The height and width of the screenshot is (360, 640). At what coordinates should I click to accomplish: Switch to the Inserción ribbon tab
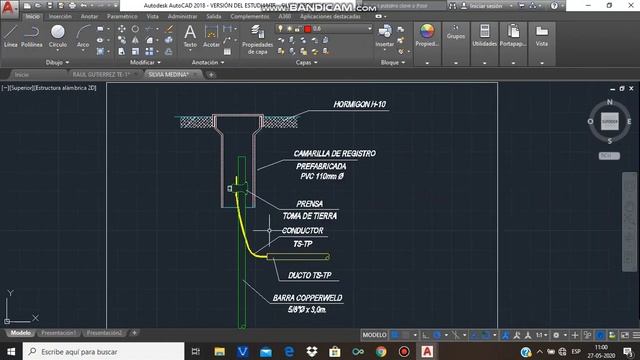(60, 16)
